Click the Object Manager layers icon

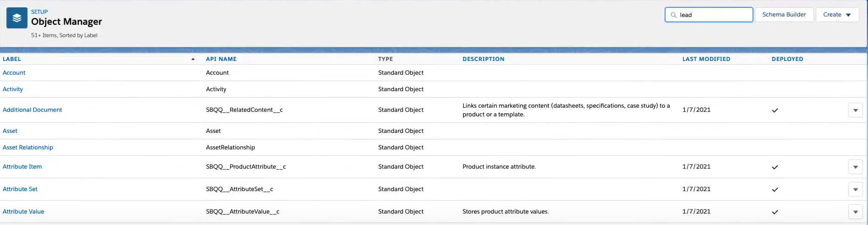(17, 18)
